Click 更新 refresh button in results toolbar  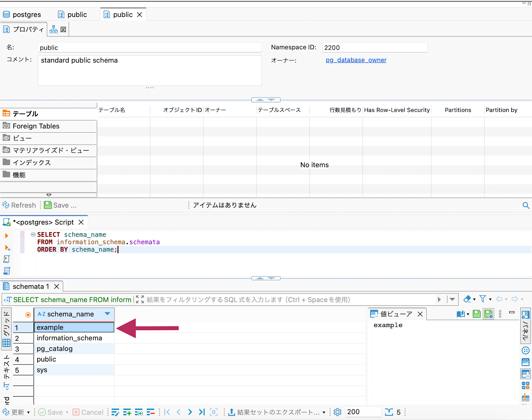coord(14,412)
